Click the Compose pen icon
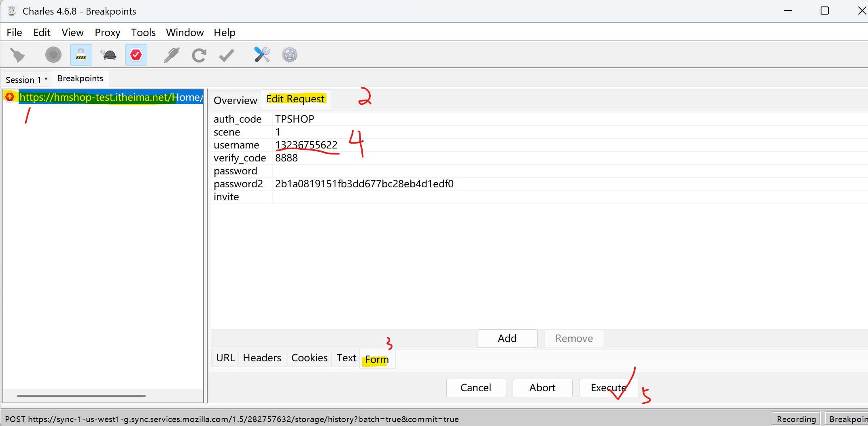868x426 pixels. (x=171, y=55)
